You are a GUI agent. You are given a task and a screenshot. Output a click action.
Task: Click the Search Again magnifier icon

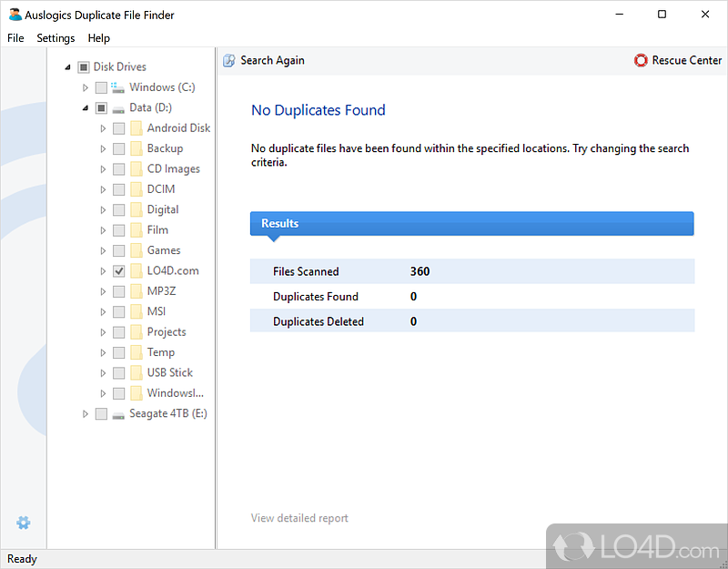click(x=229, y=61)
